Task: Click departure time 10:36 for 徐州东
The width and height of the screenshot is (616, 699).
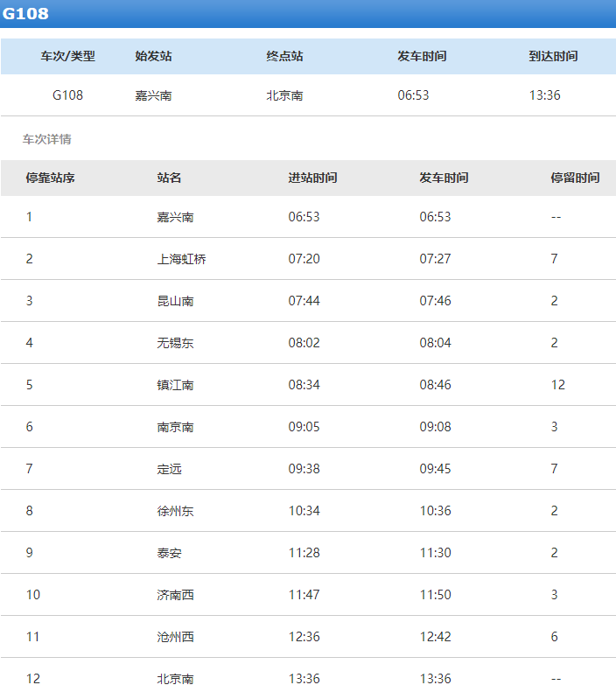Action: click(x=435, y=510)
